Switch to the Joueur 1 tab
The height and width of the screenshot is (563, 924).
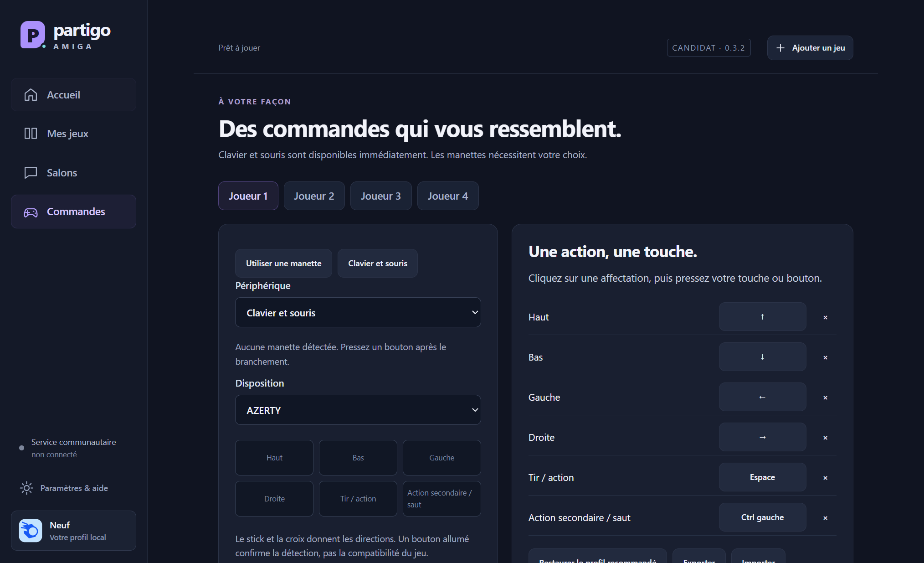(x=248, y=196)
